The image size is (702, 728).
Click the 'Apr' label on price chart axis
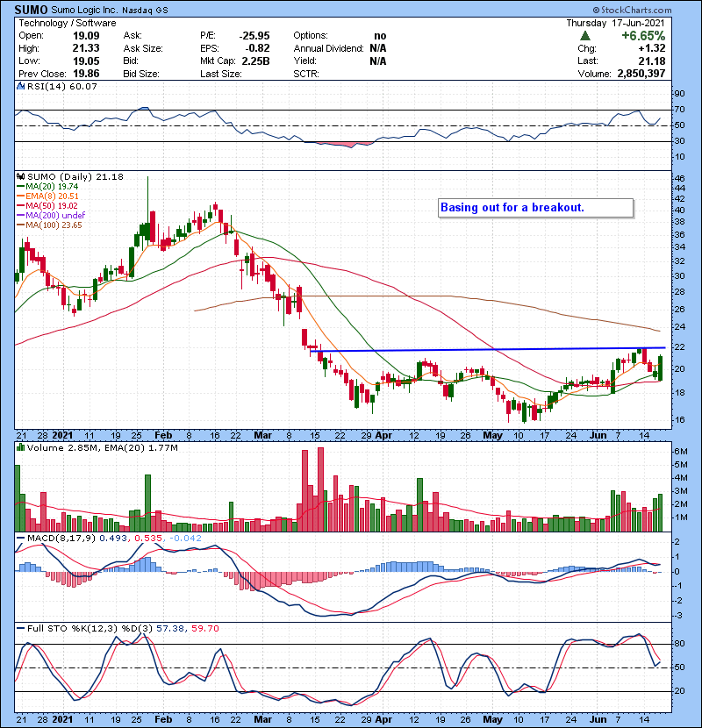click(x=383, y=435)
